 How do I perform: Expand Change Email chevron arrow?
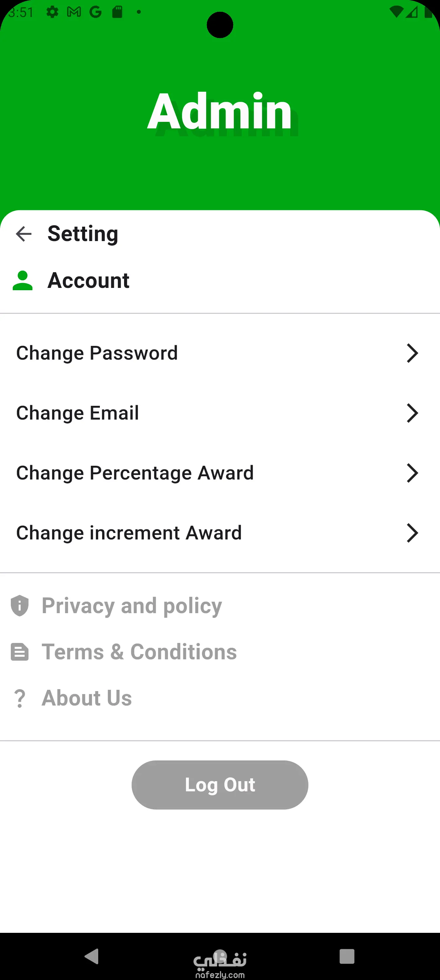[412, 413]
